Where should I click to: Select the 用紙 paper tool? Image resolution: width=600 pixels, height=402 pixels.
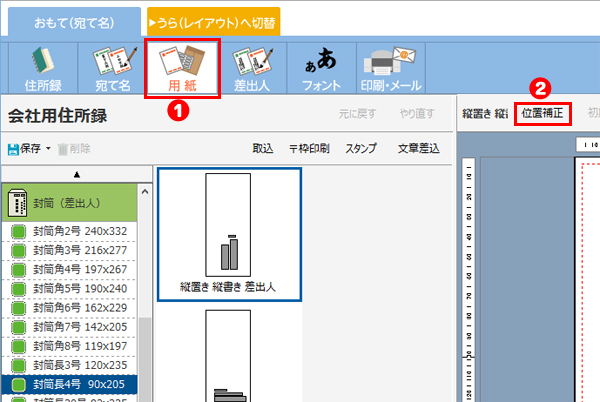pyautogui.click(x=182, y=68)
